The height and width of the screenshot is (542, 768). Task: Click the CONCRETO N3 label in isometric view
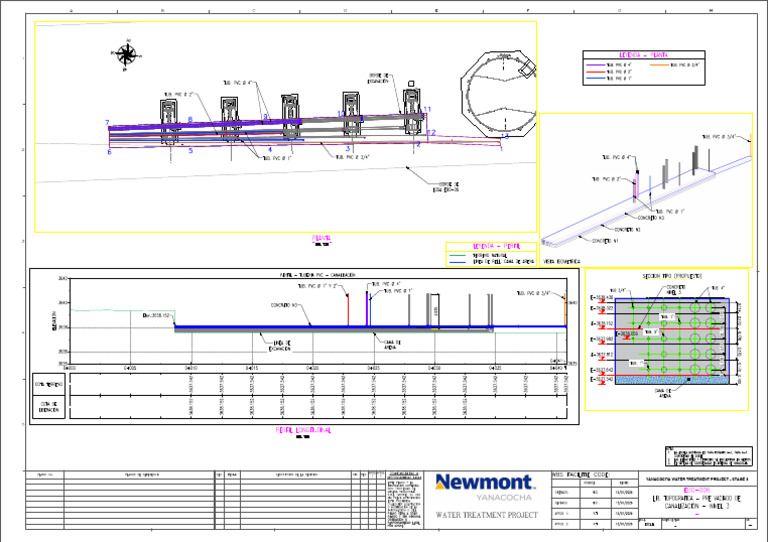click(x=651, y=217)
